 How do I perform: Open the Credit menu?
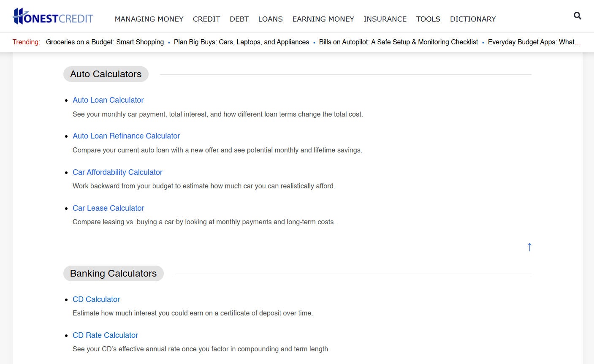tap(206, 19)
